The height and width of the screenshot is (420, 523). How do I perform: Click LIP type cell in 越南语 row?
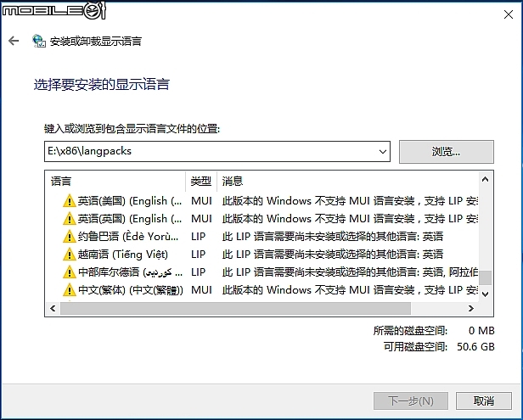pos(199,255)
